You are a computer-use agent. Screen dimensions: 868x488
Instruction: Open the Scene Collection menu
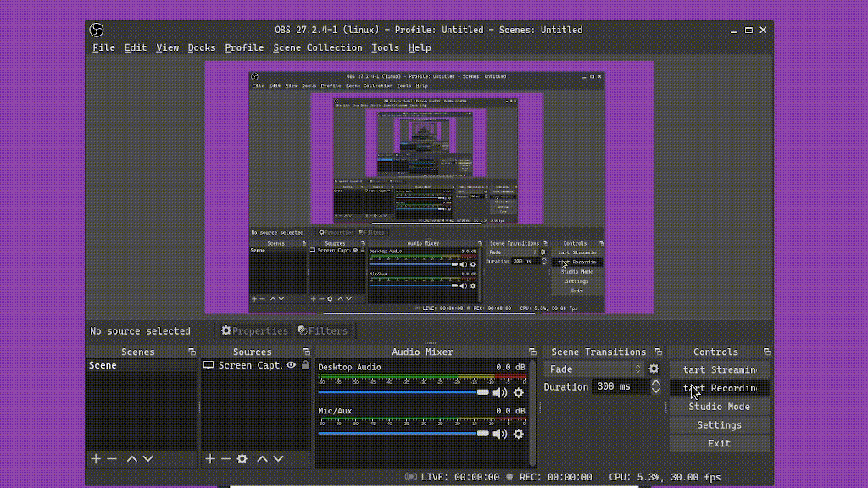click(318, 47)
